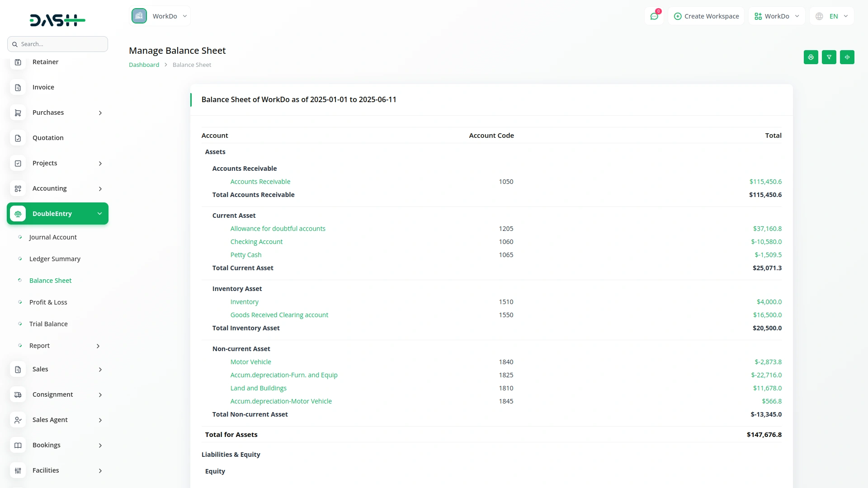Expand the Purchases menu chevron
868x488 pixels.
(100, 113)
